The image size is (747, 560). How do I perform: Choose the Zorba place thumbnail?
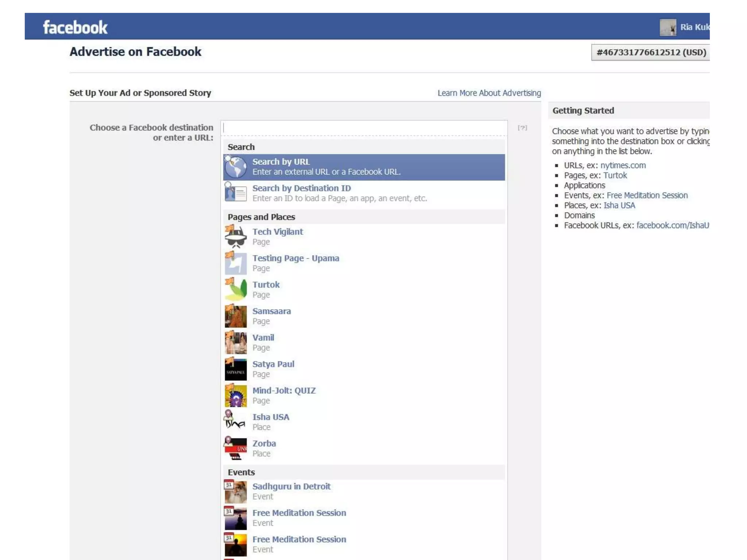coord(236,448)
